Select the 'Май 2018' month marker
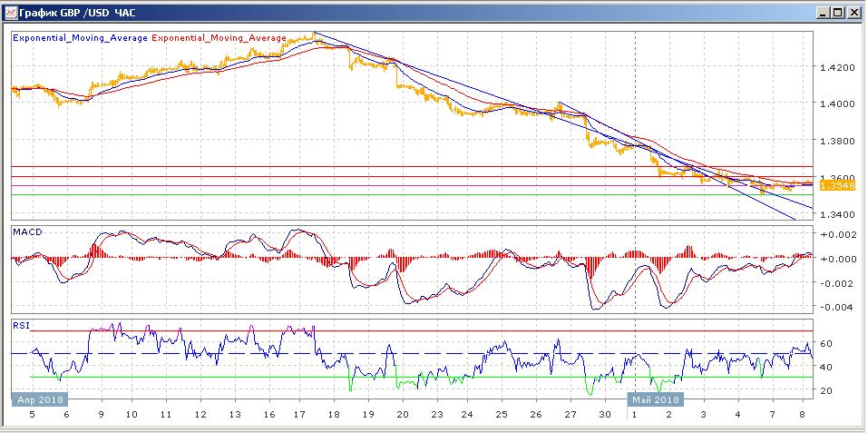 655,399
